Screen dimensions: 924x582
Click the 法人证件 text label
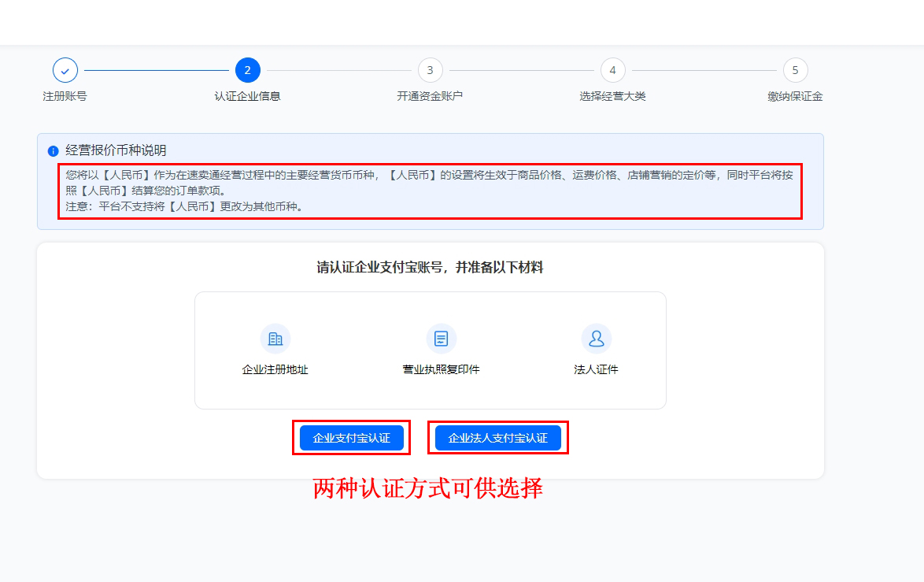coord(596,369)
